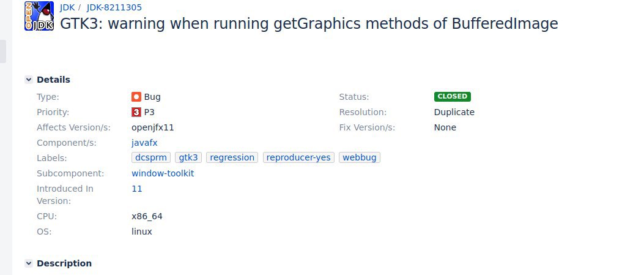644x275 pixels.
Task: Click the green CLOSED status badge
Action: pyautogui.click(x=452, y=97)
